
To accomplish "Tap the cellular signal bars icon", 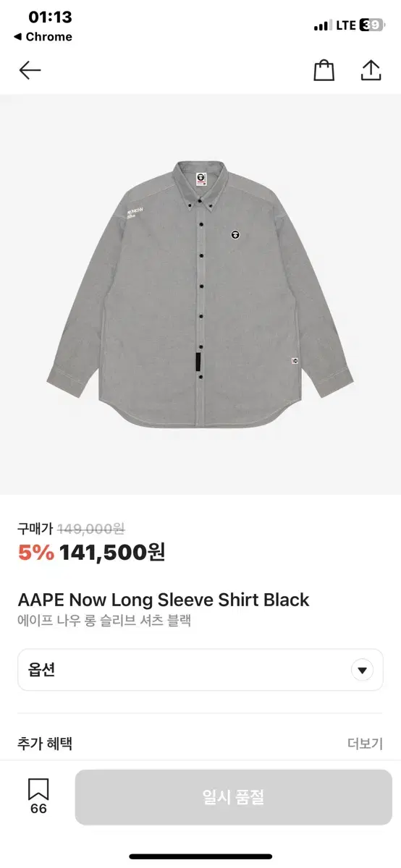I will pyautogui.click(x=322, y=25).
